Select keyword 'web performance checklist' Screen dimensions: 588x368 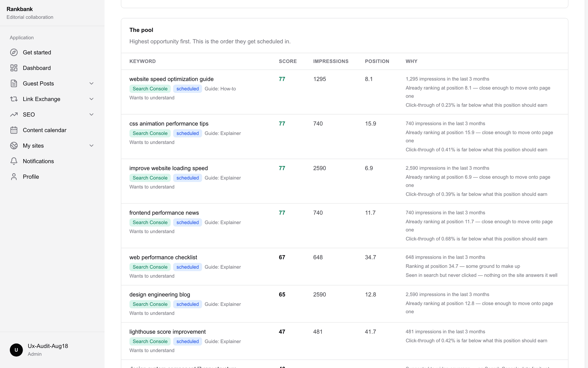(163, 257)
